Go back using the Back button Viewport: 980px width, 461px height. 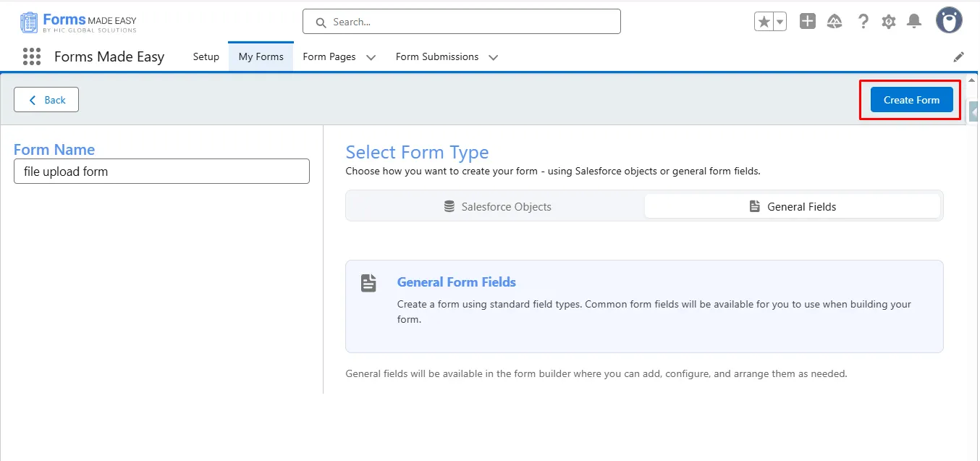[x=46, y=100]
